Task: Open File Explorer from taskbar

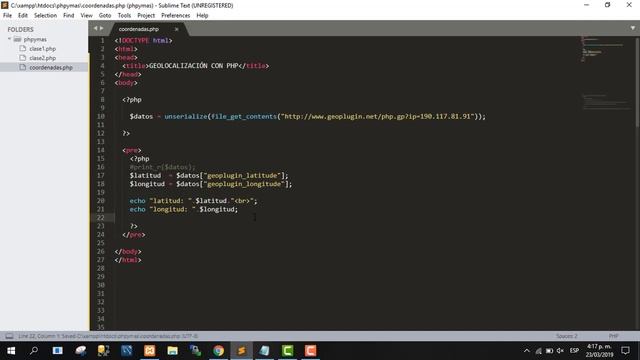Action: point(173,351)
